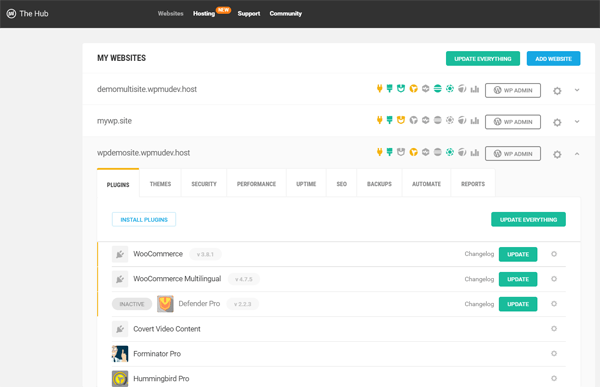Screen dimensions: 600x387
Task: Click the reports bar-chart icon for demomultisite.wpmudev.host
Action: (x=475, y=89)
